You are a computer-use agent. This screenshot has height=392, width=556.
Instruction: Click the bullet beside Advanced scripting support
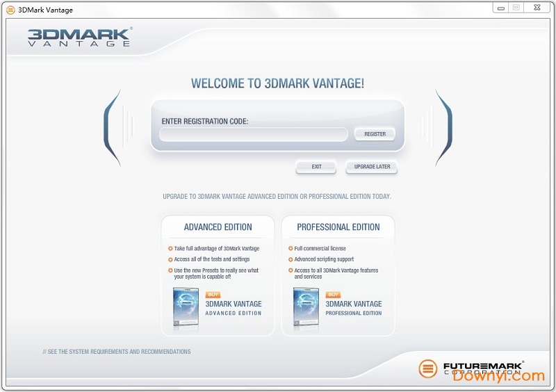(290, 259)
